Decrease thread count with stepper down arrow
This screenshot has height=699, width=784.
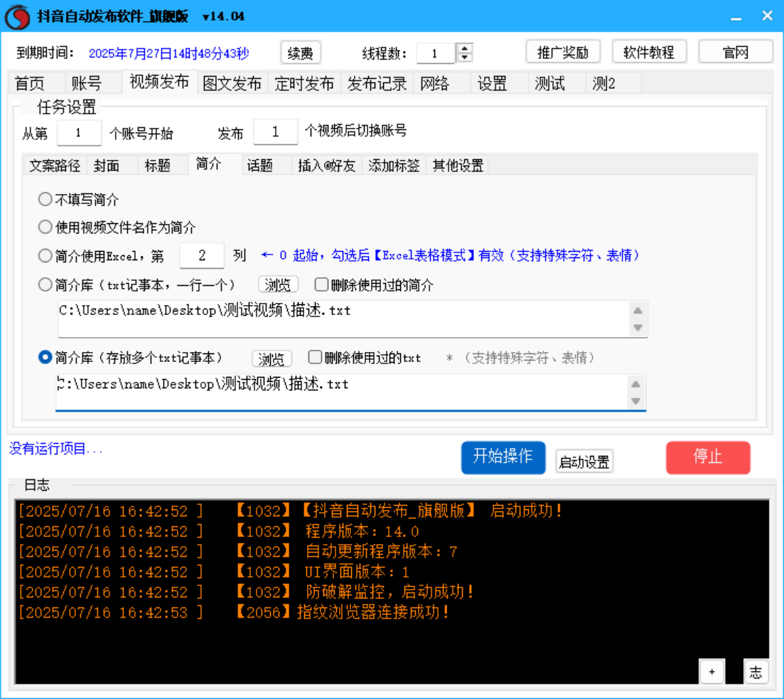pos(464,58)
